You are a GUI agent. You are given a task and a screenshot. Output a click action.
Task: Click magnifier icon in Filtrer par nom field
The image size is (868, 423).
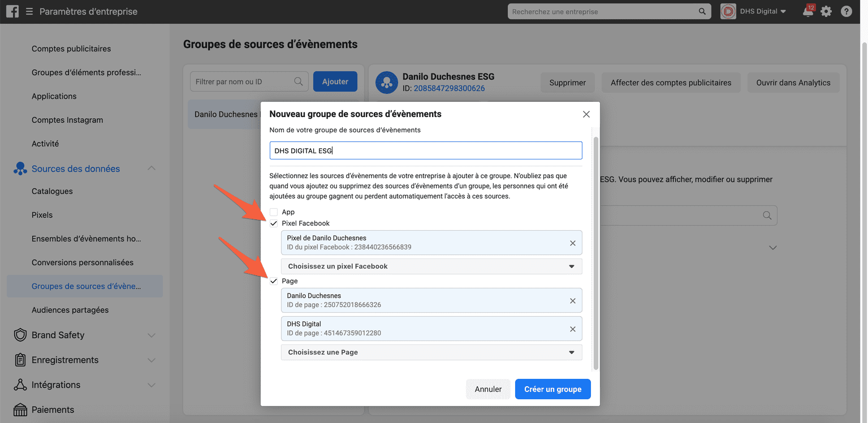click(299, 81)
